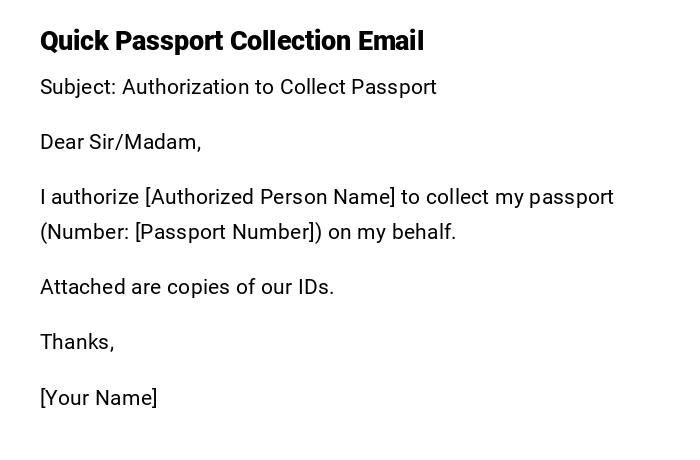The image size is (700, 460).
Task: Click the phrase 'to collect my passport'
Action: click(507, 197)
